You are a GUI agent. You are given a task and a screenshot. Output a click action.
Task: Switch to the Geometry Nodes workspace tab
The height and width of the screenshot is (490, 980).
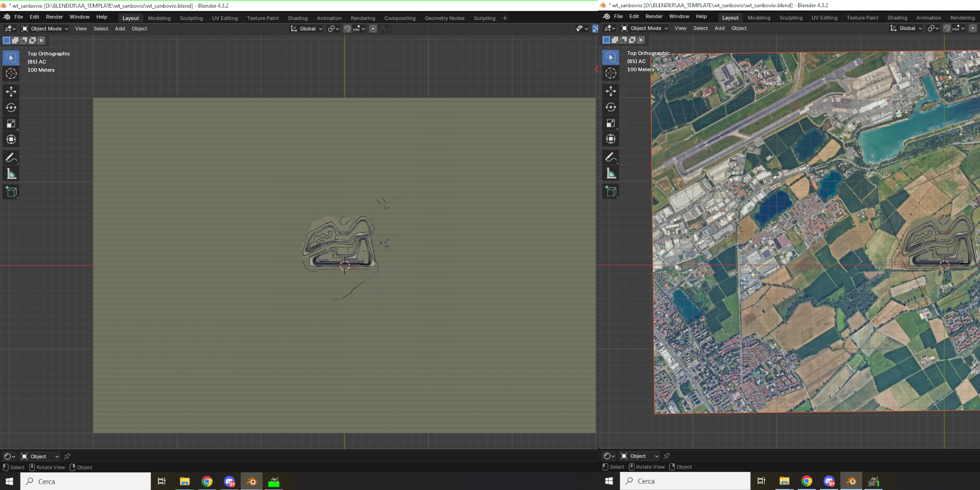pyautogui.click(x=445, y=18)
